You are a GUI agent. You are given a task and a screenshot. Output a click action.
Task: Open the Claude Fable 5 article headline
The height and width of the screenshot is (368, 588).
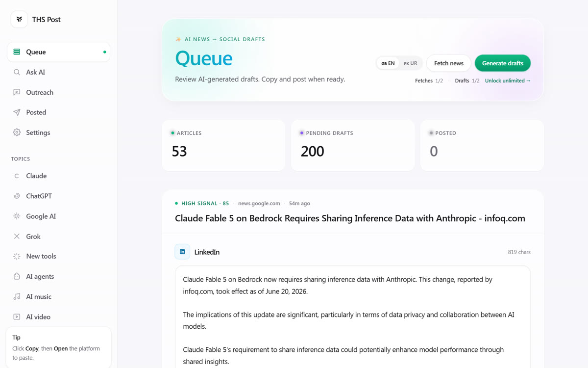[350, 218]
